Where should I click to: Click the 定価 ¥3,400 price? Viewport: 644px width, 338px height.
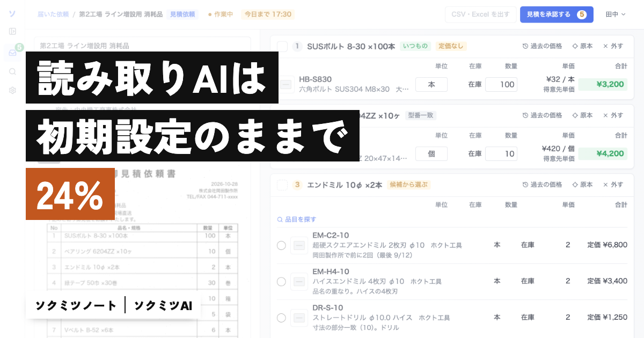point(607,281)
